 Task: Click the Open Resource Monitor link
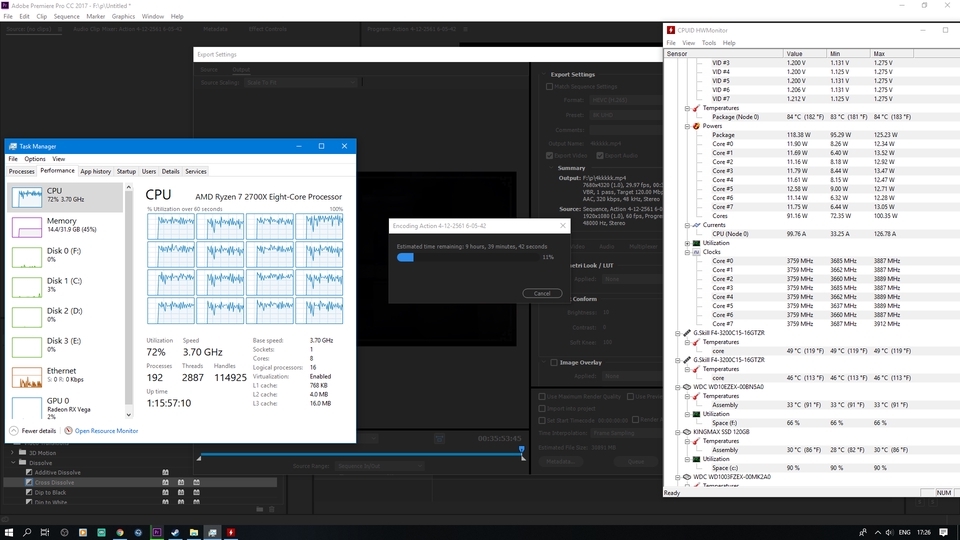106,431
